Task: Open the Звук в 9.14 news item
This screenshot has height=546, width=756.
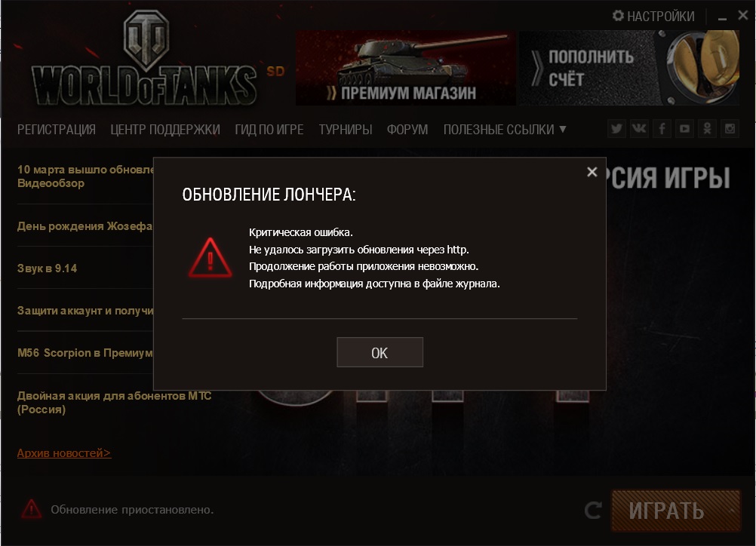Action: [x=48, y=268]
